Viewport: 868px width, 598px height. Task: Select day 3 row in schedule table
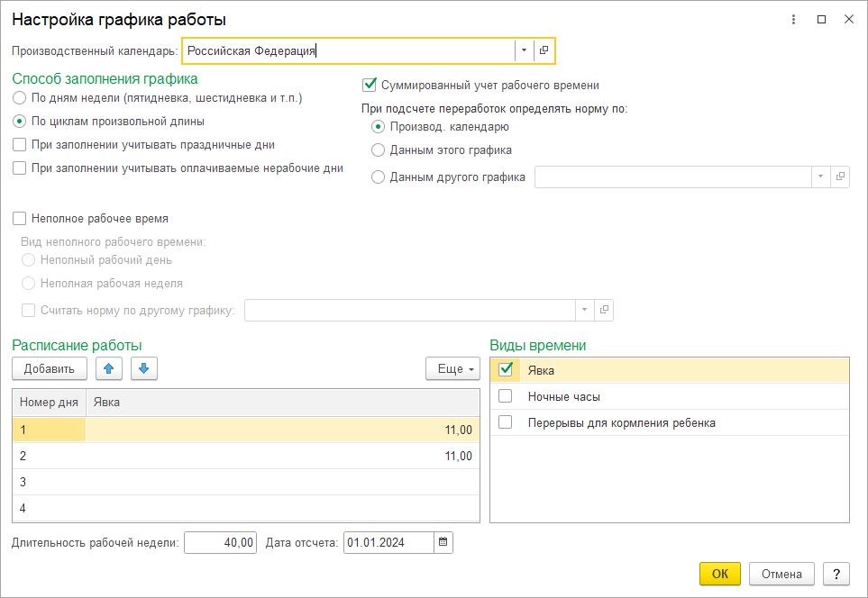coord(246,482)
